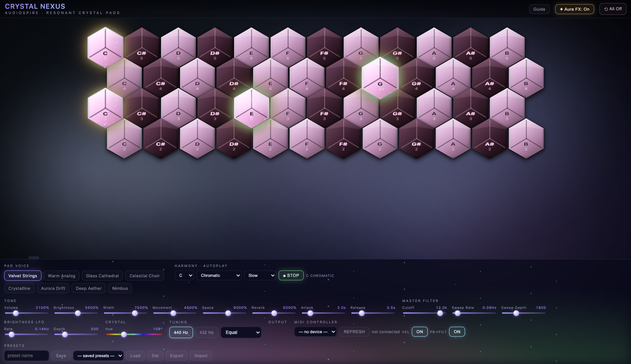Screen dimensions: 631x364
Task: Export presets
Action: coord(177,356)
